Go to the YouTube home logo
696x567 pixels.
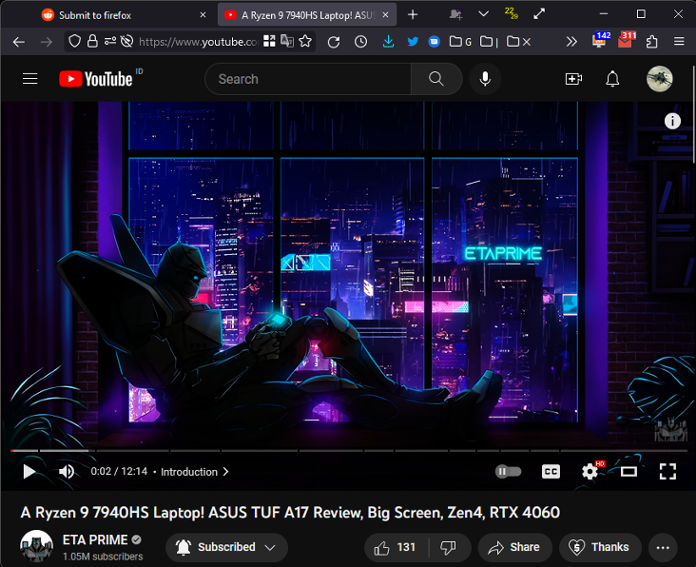96,79
